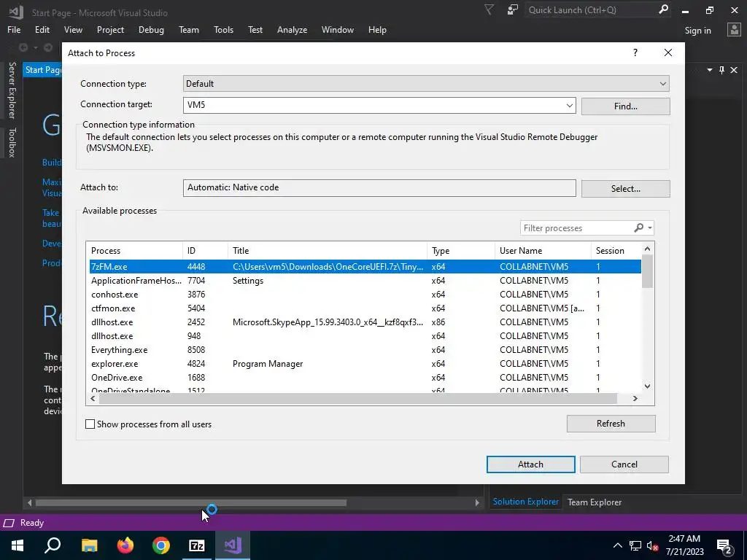Click Sign in link
747x560 pixels.
tap(697, 31)
